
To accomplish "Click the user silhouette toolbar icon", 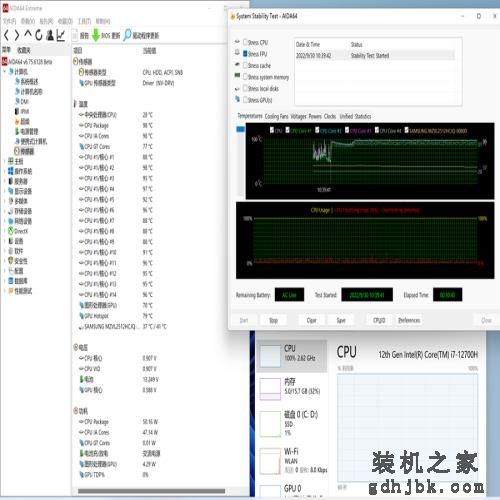I will [x=50, y=35].
